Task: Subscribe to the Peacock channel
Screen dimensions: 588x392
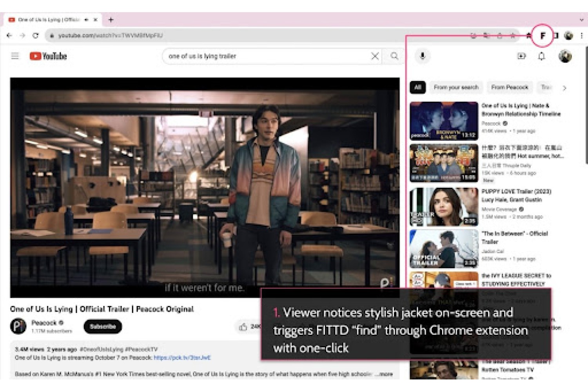Action: 103,326
